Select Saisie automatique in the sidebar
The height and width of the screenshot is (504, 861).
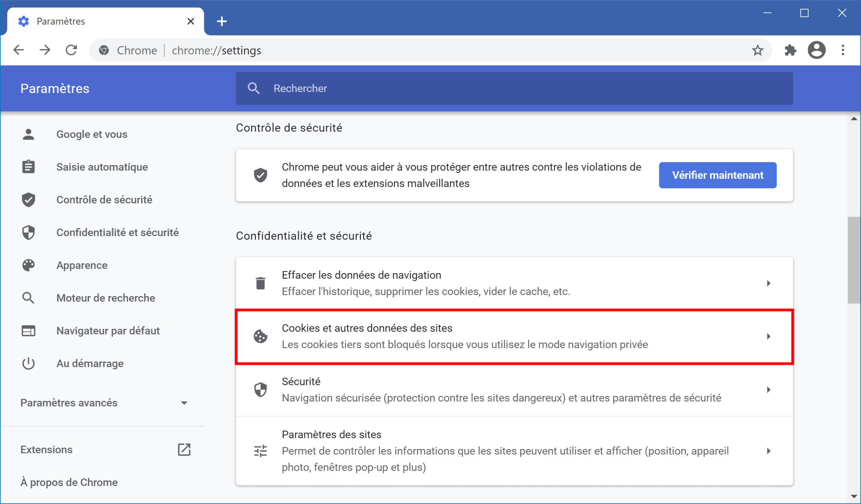click(x=102, y=167)
